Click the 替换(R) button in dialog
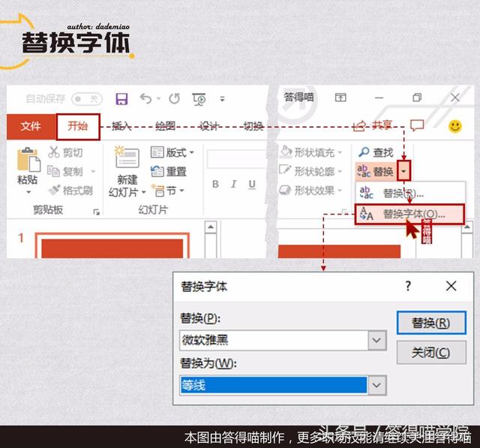This screenshot has width=480, height=448. coord(431,323)
